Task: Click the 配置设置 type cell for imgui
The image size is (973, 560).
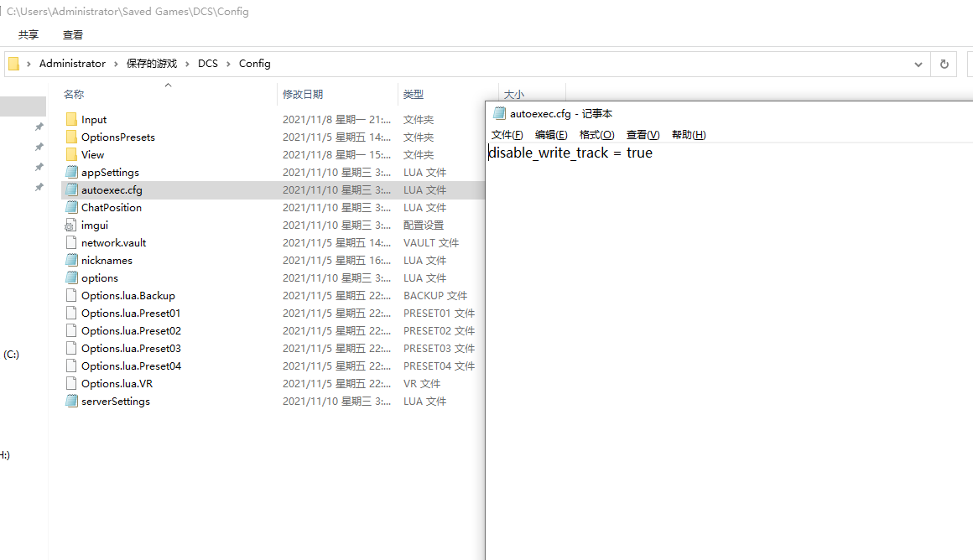Action: coord(424,226)
